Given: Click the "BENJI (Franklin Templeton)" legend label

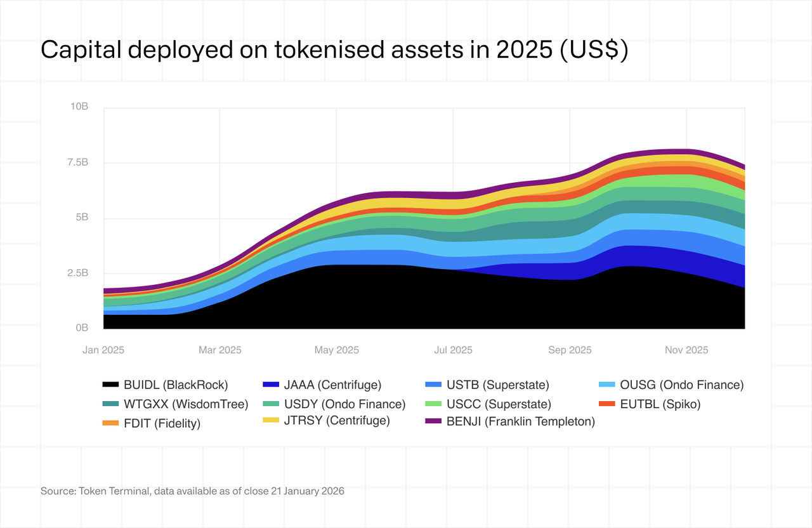Looking at the screenshot, I should (x=521, y=420).
